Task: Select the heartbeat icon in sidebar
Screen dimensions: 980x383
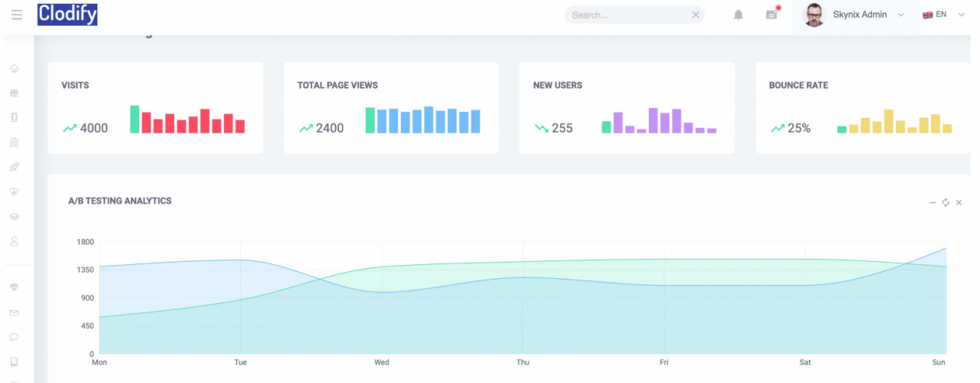Action: point(14,191)
